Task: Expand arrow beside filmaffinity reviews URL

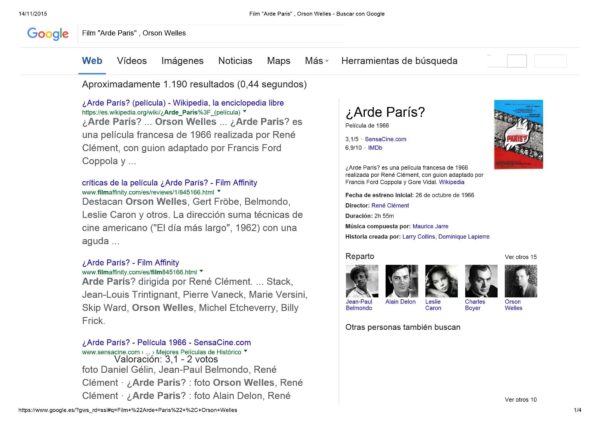Action: click(x=219, y=191)
